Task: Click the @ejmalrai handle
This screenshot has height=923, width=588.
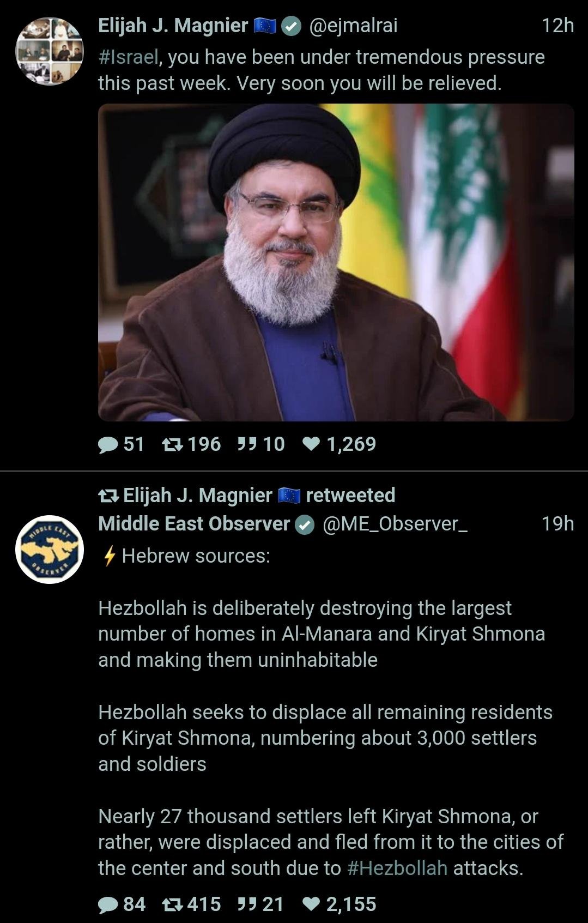Action: [353, 26]
